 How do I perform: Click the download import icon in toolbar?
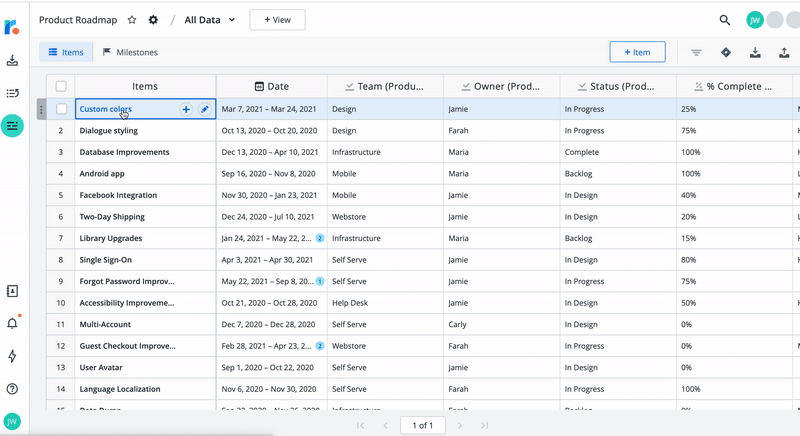[755, 52]
